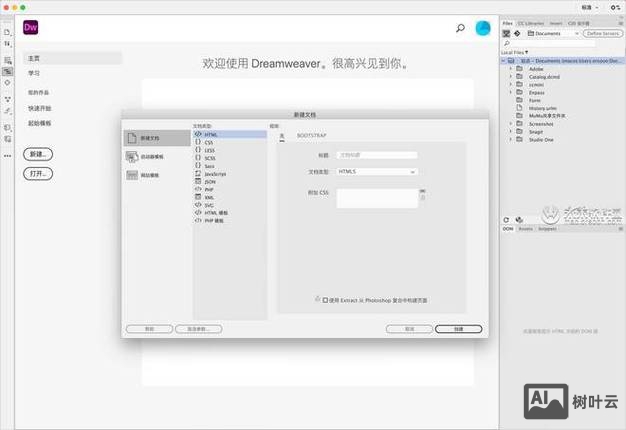The width and height of the screenshot is (626, 430).
Task: Open the 起始模板 sidebar item
Action: (40, 123)
